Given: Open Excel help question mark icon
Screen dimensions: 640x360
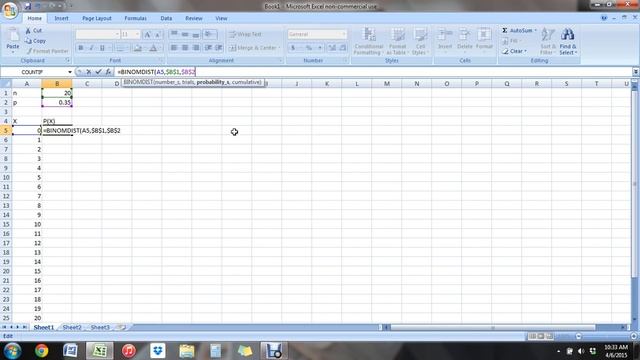Looking at the screenshot, I should click(x=604, y=18).
